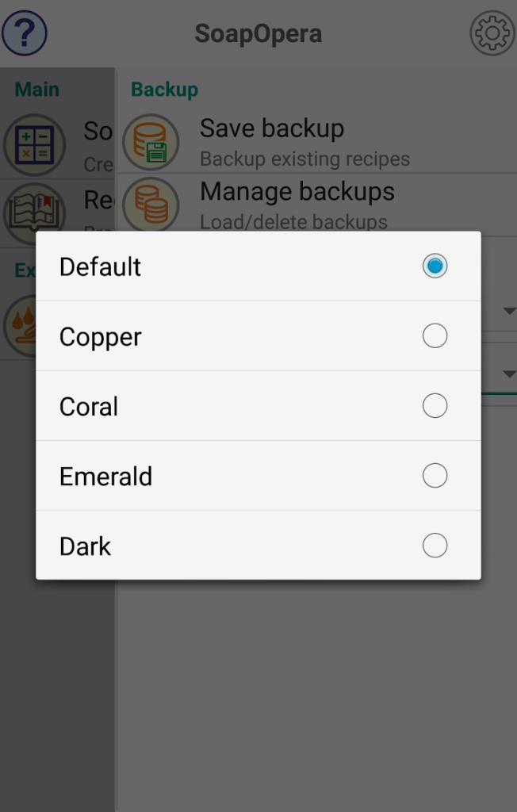Click the "Backup existing recipes" subtitle text

[304, 159]
